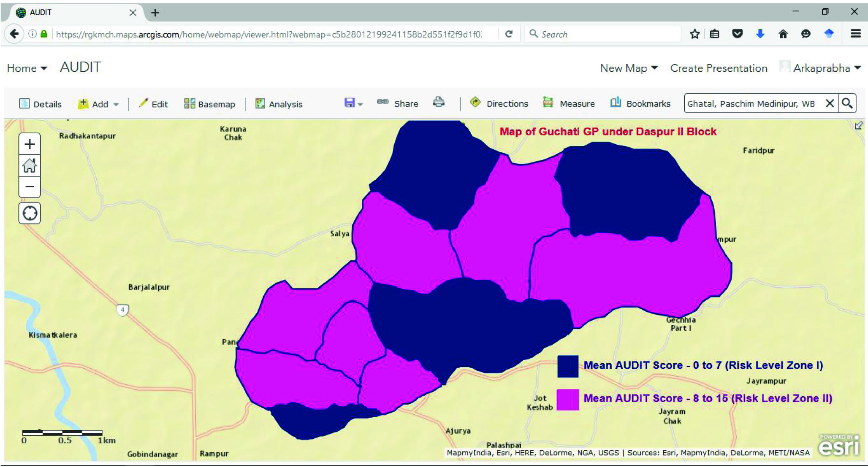Click the find my location button
Screen dimensions: 868x467
[30, 213]
